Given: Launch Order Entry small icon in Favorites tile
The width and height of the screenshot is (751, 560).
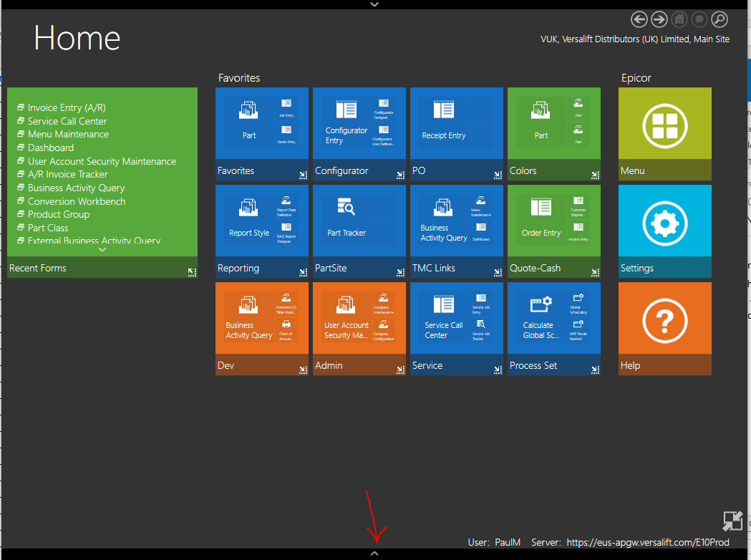Looking at the screenshot, I should [286, 135].
